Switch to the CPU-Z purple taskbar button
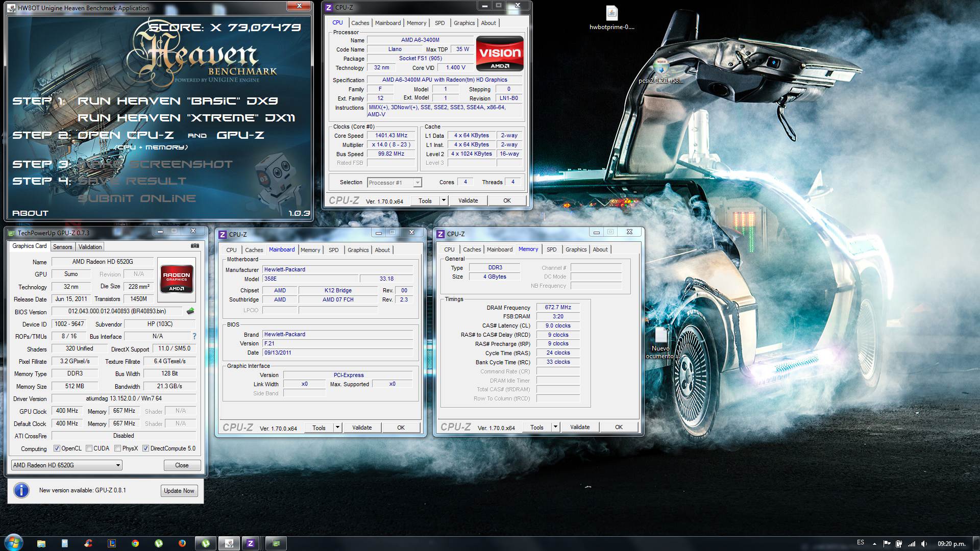The image size is (980, 551). [x=251, y=543]
